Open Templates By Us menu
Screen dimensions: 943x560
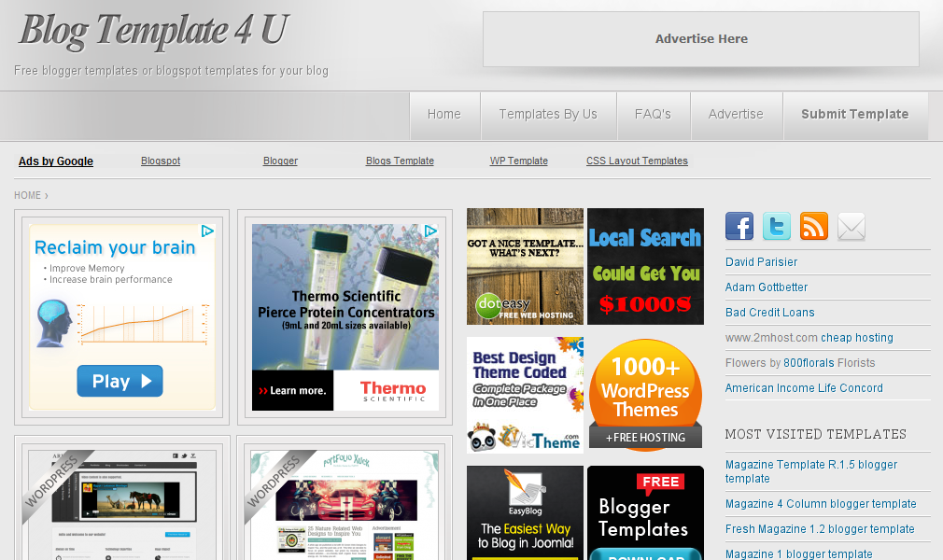548,114
